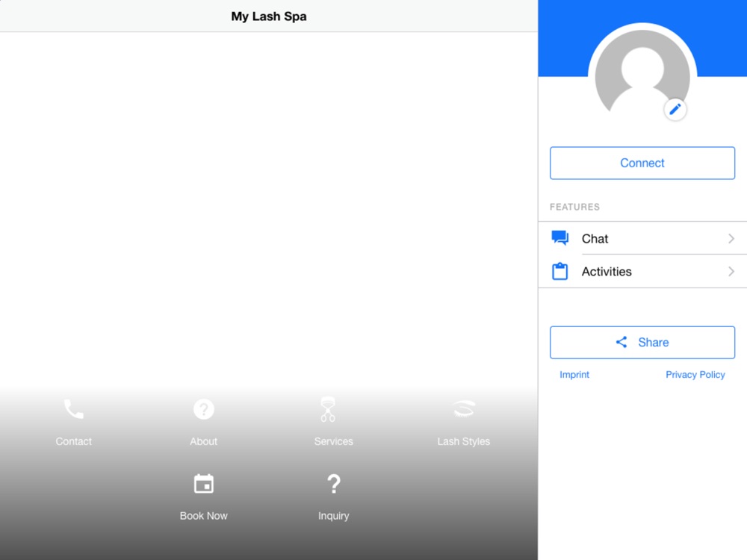Select the Lash Styles label
The image size is (747, 560).
pos(464,442)
